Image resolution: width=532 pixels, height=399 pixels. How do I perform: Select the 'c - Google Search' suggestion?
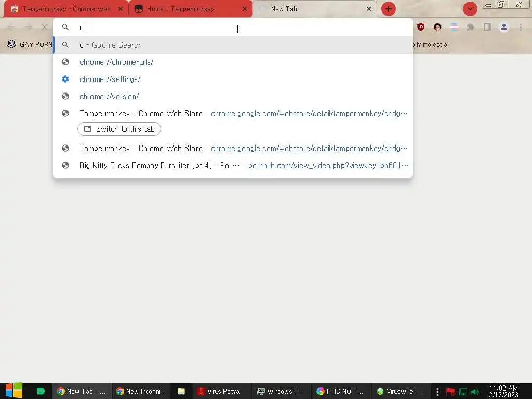click(x=233, y=45)
